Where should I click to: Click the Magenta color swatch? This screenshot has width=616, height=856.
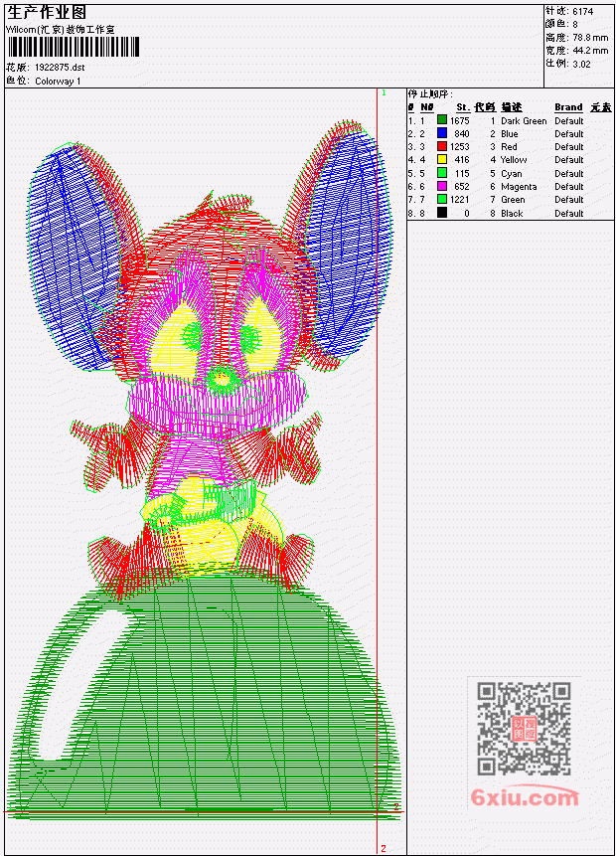(442, 186)
